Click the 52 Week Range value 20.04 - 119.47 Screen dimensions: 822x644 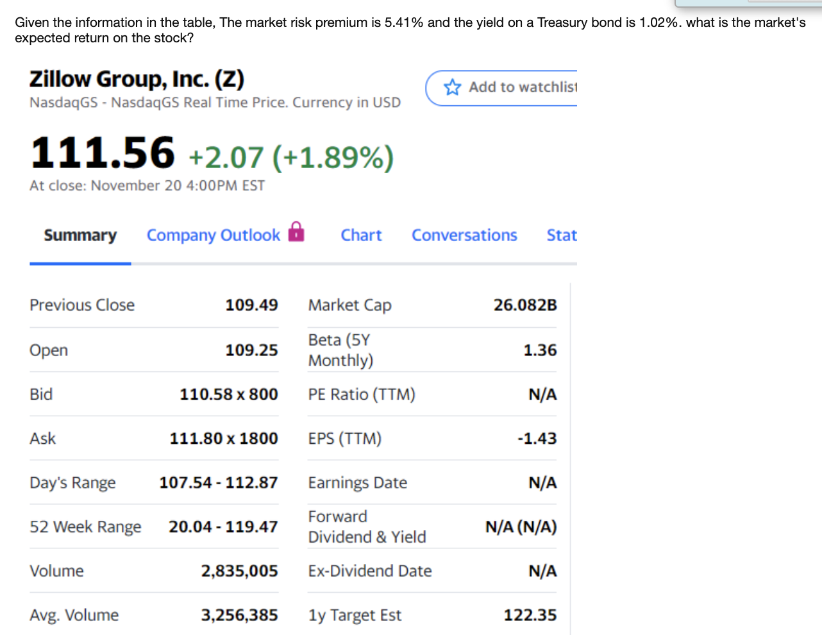pyautogui.click(x=223, y=527)
